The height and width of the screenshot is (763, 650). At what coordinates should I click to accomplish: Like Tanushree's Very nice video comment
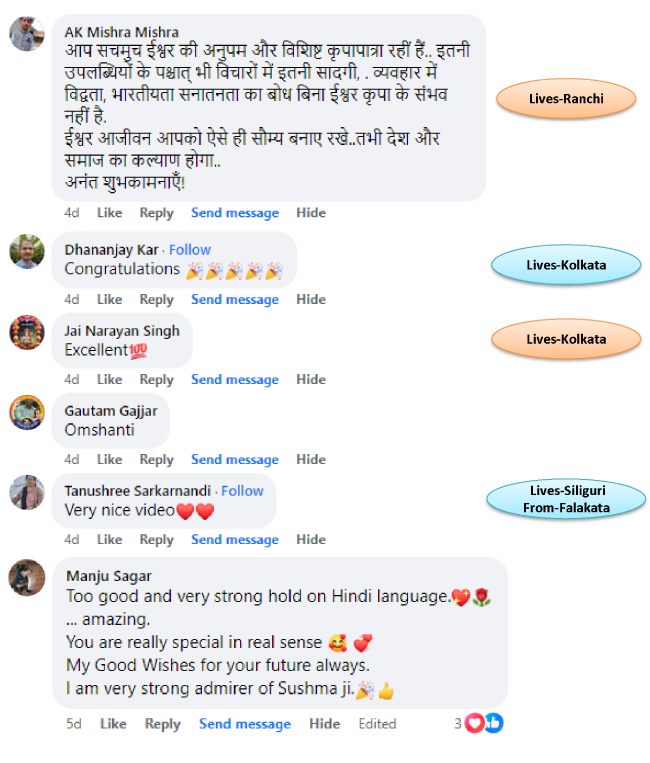pyautogui.click(x=109, y=540)
